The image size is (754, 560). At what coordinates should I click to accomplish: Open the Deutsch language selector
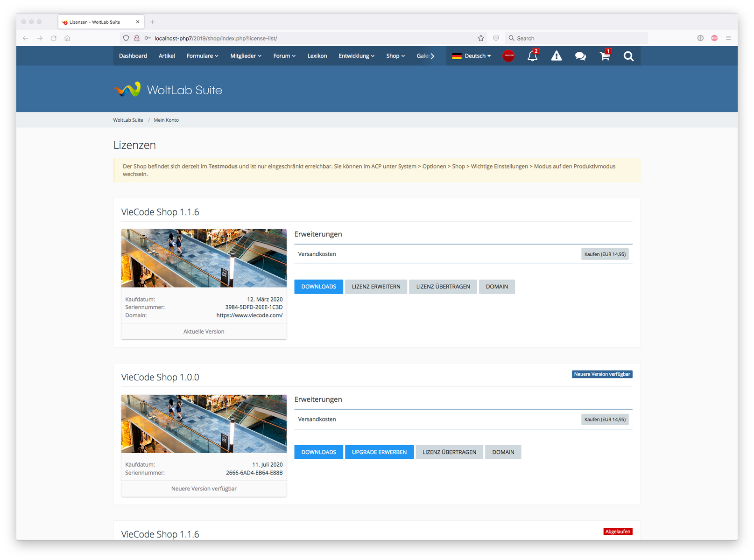pyautogui.click(x=472, y=56)
